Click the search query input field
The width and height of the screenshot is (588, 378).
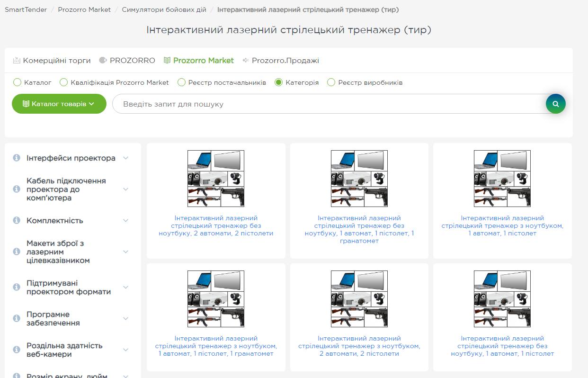[x=331, y=104]
